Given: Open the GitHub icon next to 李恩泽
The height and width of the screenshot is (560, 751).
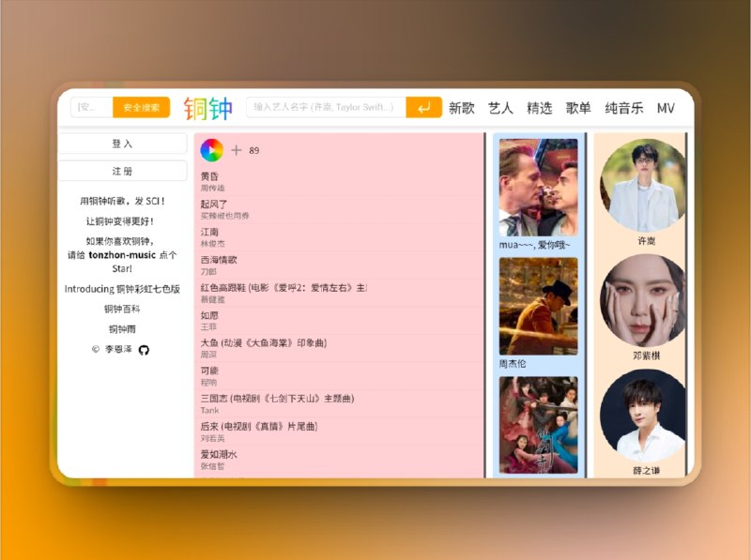Looking at the screenshot, I should (x=146, y=348).
